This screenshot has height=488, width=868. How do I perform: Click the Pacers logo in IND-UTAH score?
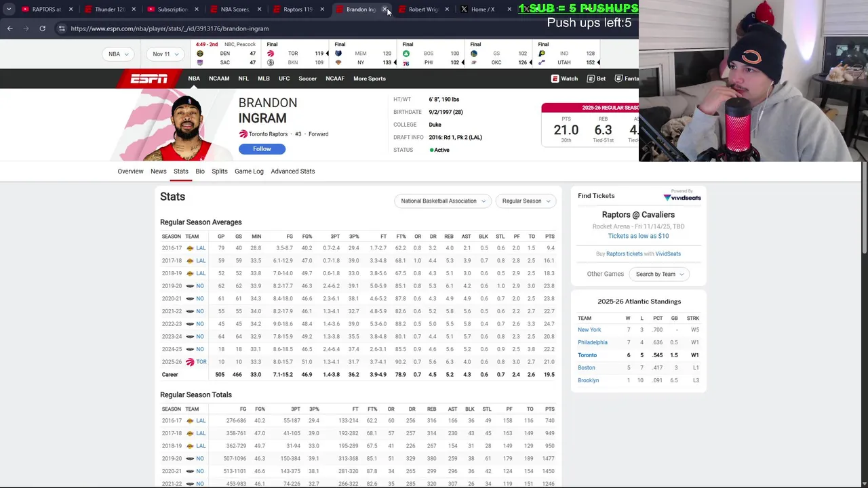[542, 54]
